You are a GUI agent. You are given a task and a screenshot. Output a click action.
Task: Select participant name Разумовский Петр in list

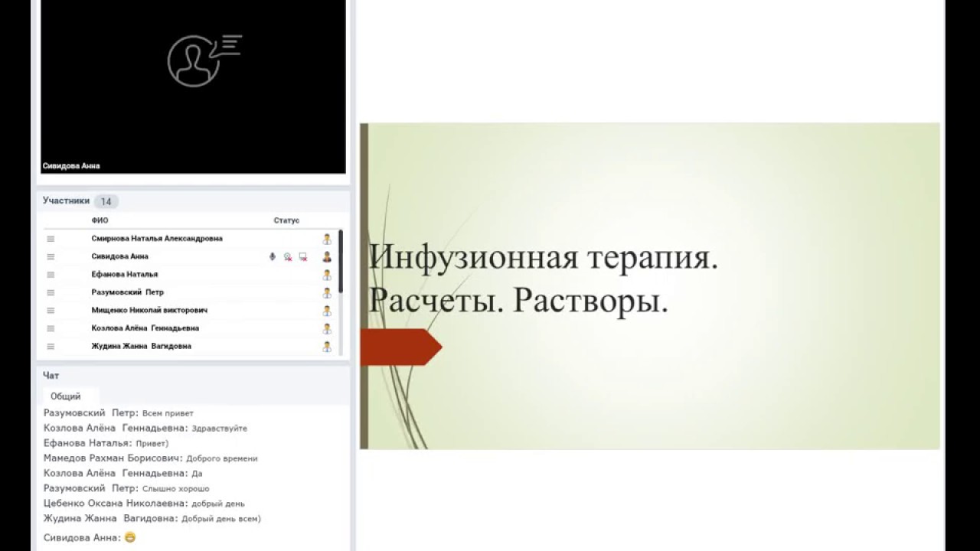127,292
